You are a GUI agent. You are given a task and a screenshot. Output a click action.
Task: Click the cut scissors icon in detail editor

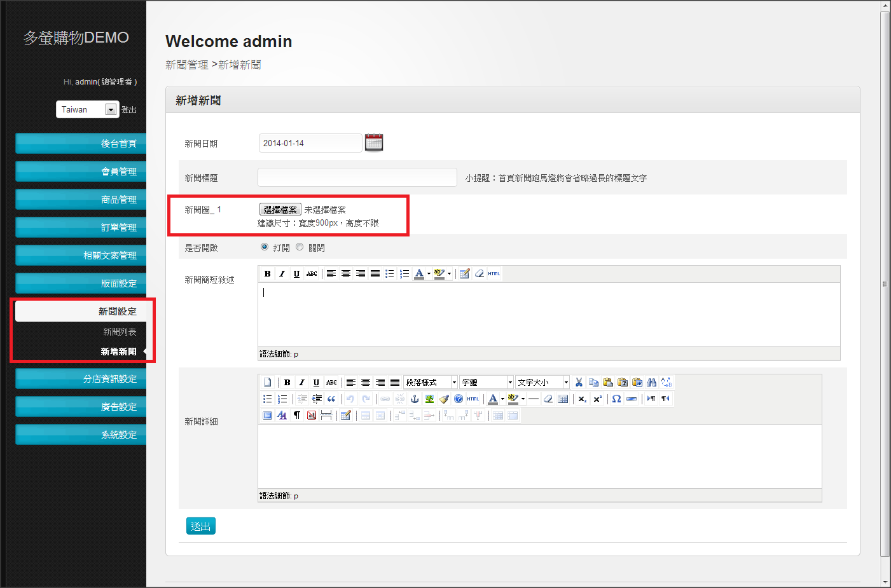[579, 382]
